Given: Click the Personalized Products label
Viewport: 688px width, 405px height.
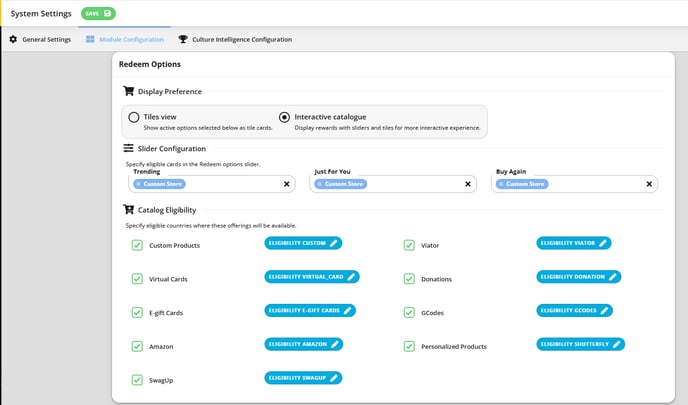Looking at the screenshot, I should 454,347.
